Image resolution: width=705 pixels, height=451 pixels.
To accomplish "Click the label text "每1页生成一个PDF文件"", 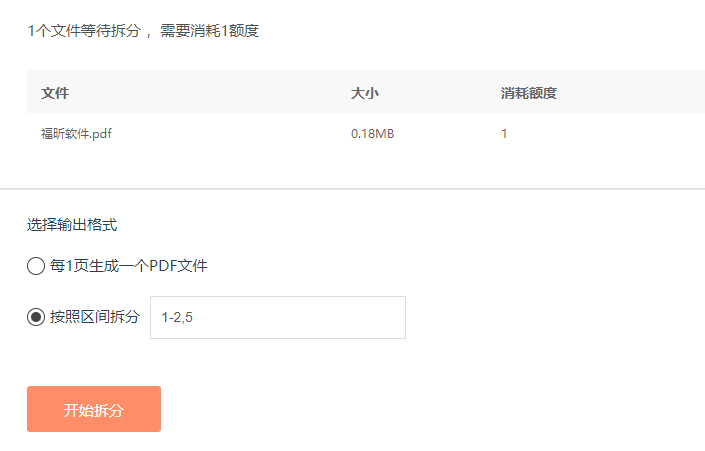I will 129,266.
